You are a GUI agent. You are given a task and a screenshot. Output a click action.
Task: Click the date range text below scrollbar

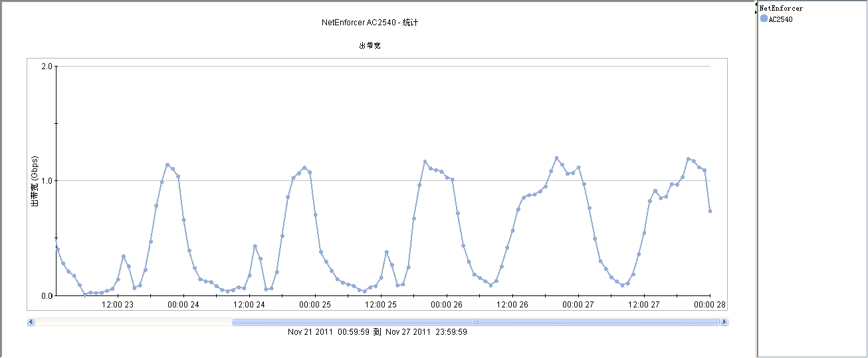click(378, 332)
